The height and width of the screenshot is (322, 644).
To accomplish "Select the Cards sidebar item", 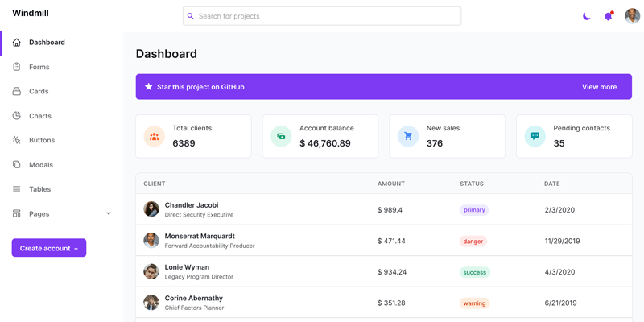I will point(39,92).
